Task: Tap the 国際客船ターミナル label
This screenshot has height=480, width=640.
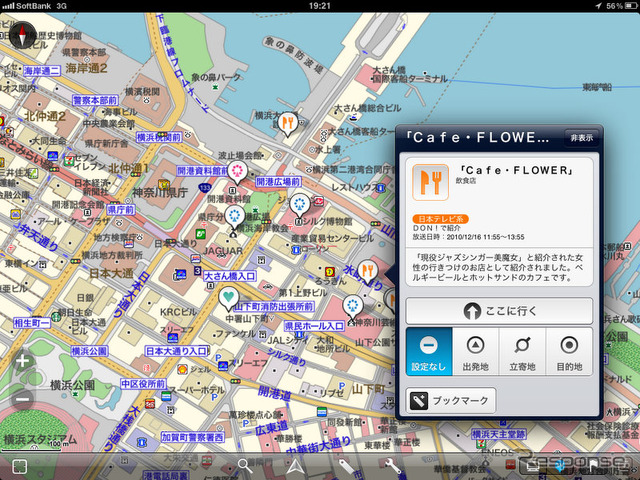Action: 410,78
